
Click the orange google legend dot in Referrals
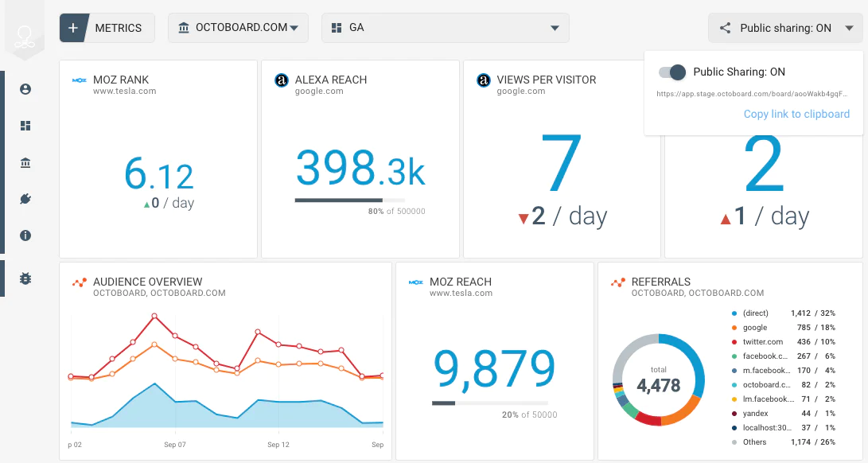pyautogui.click(x=735, y=327)
